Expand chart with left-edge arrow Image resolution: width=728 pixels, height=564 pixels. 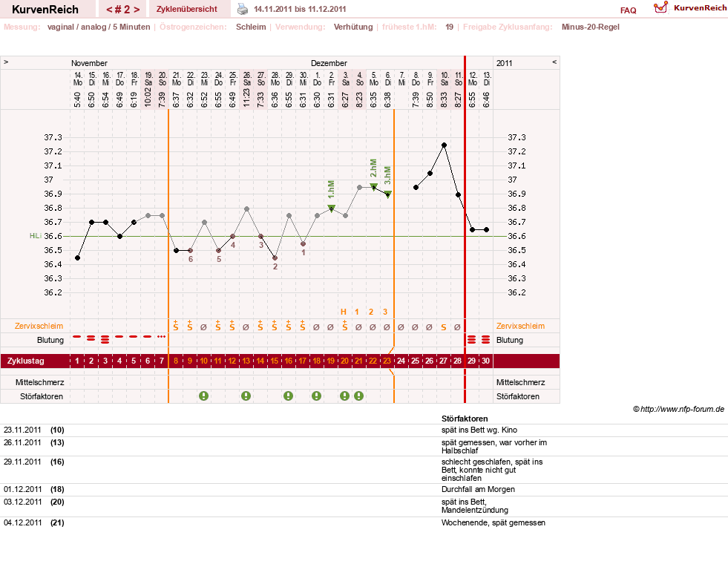6,62
